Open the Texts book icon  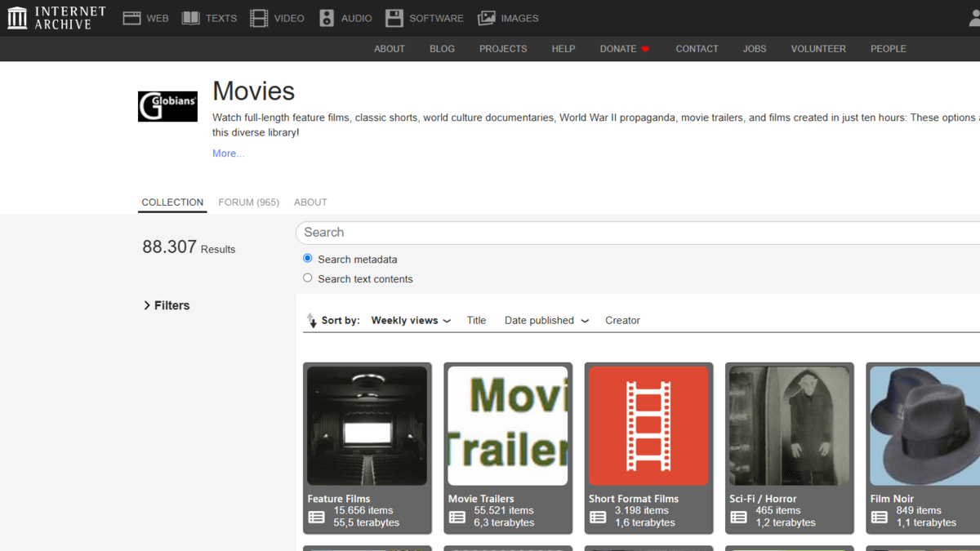tap(190, 18)
